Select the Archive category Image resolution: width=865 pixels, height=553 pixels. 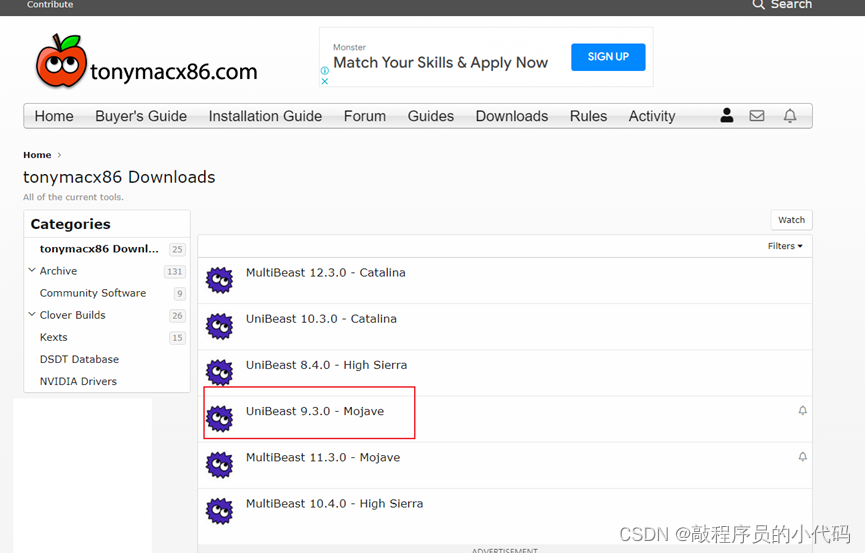(58, 271)
